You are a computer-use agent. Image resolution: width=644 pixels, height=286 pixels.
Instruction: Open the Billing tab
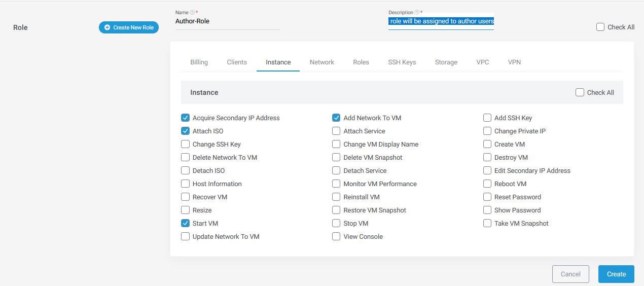199,62
